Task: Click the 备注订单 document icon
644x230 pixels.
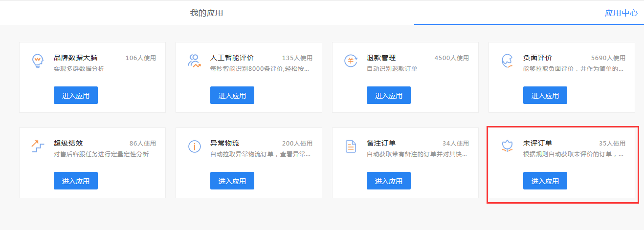Action: tap(351, 146)
